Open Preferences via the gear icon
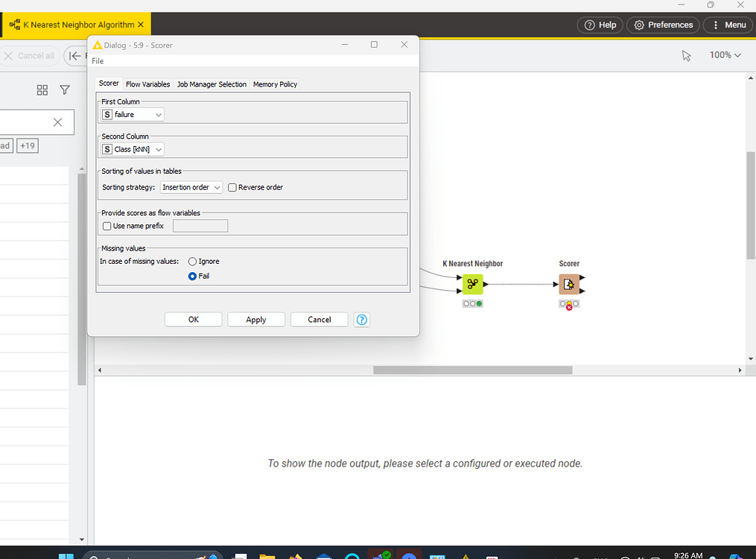756x559 pixels. tap(662, 25)
